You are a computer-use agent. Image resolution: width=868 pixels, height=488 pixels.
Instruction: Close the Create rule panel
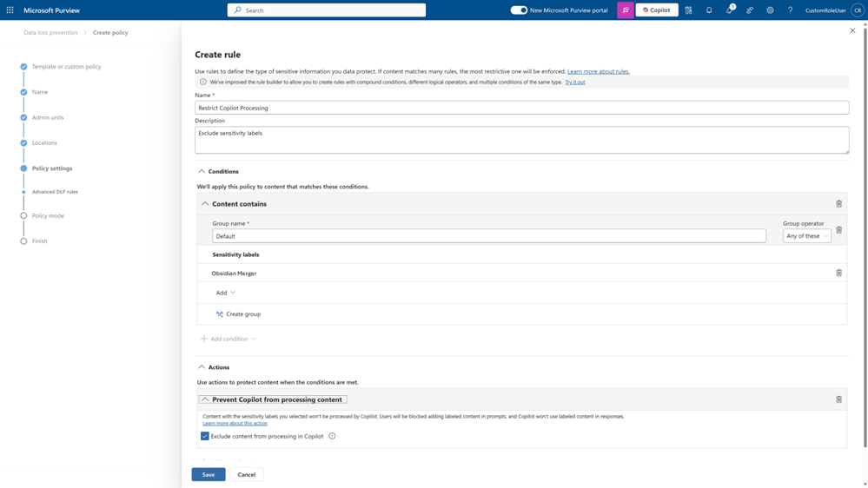coord(852,30)
